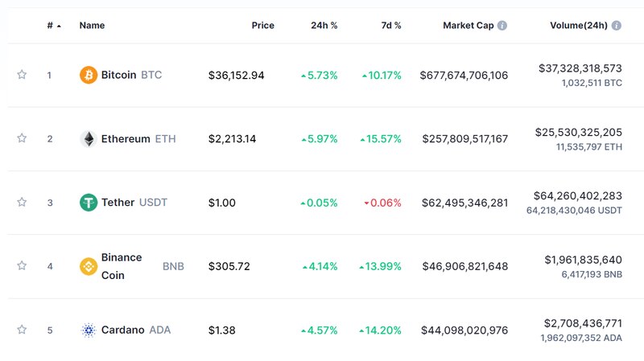Image resolution: width=644 pixels, height=361 pixels.
Task: Click the Ethereum diamond logo icon
Action: (x=89, y=138)
